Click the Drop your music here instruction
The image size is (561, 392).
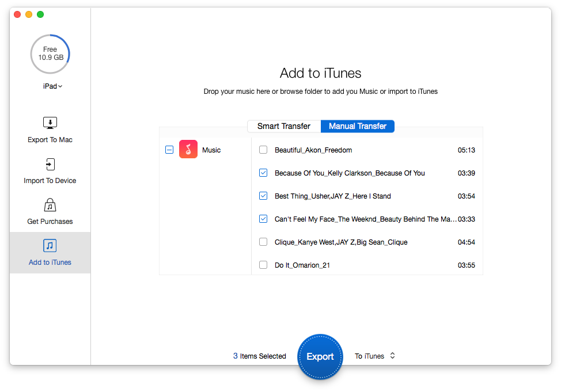pyautogui.click(x=321, y=91)
